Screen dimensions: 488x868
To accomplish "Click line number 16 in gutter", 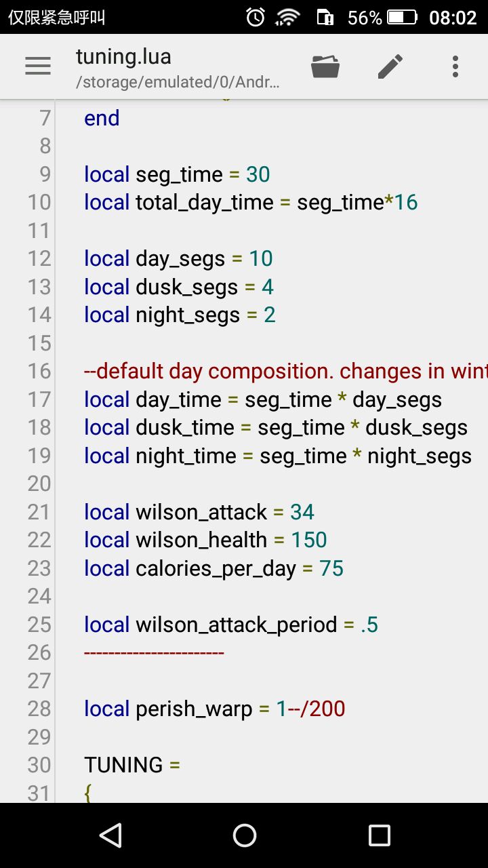I will click(39, 371).
